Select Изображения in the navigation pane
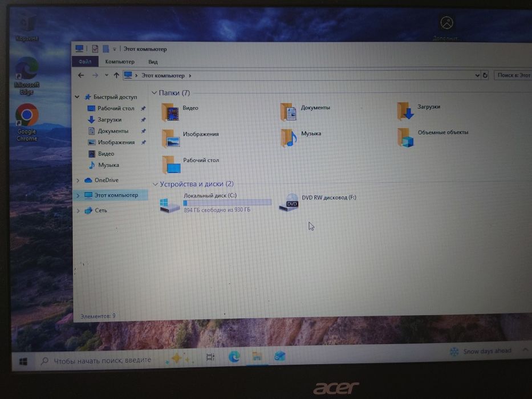This screenshot has width=532, height=399. 116,142
